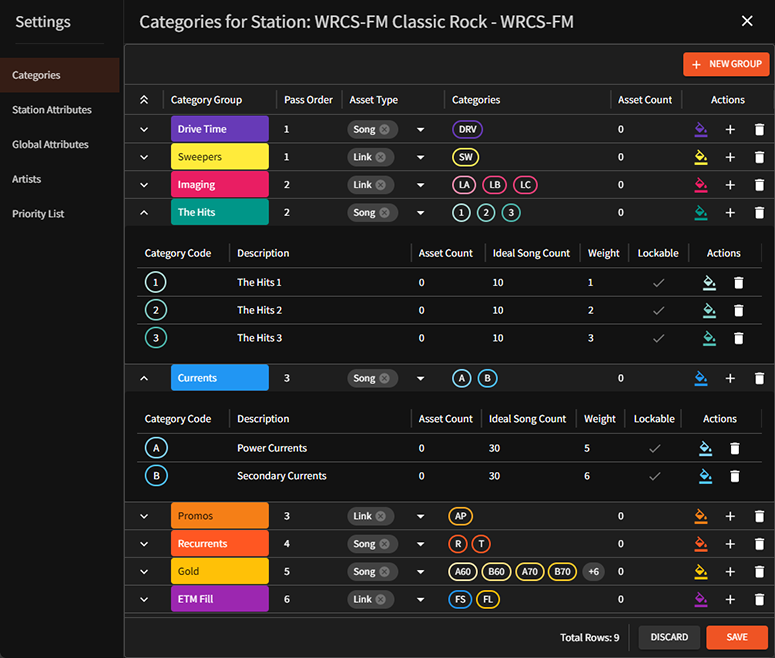Toggle lockable checkmark for The Hits 1

click(658, 283)
